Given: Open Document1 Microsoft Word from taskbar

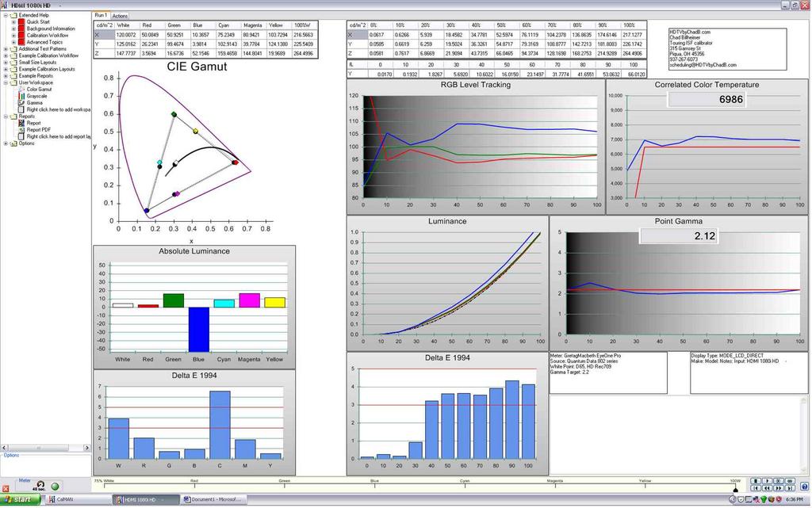Looking at the screenshot, I should (212, 500).
